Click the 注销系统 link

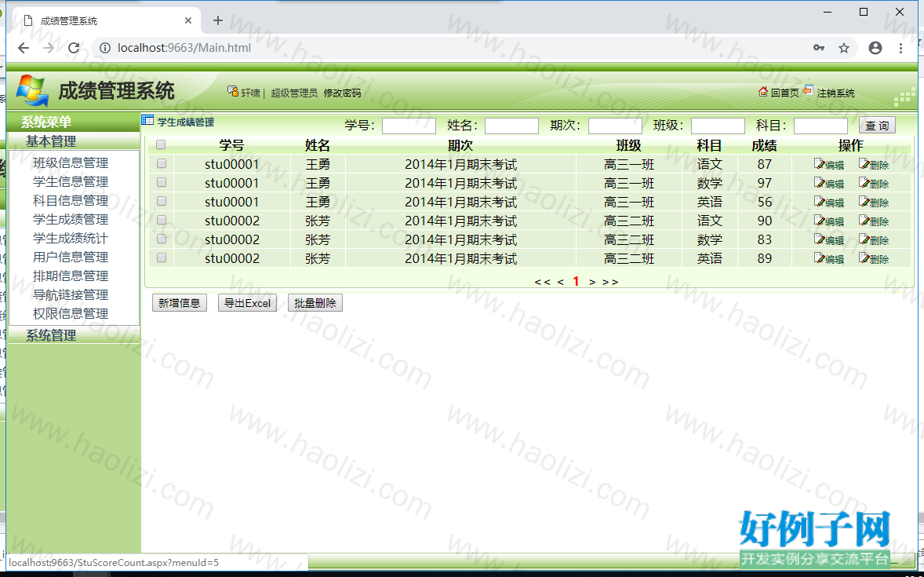pos(835,93)
